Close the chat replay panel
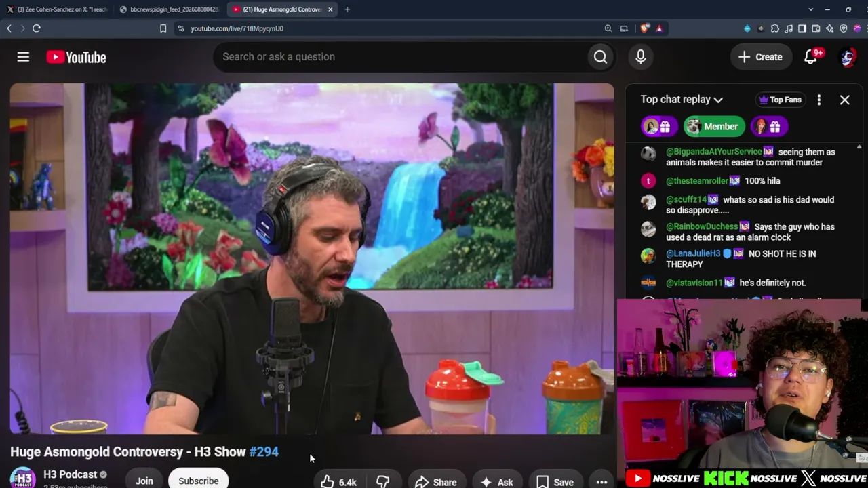Viewport: 868px width, 488px height. click(x=844, y=100)
